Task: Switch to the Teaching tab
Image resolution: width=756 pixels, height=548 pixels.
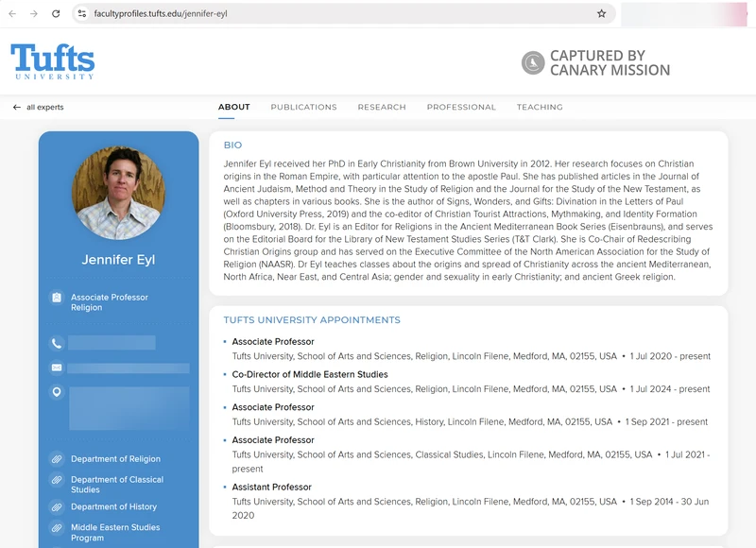Action: coord(540,108)
